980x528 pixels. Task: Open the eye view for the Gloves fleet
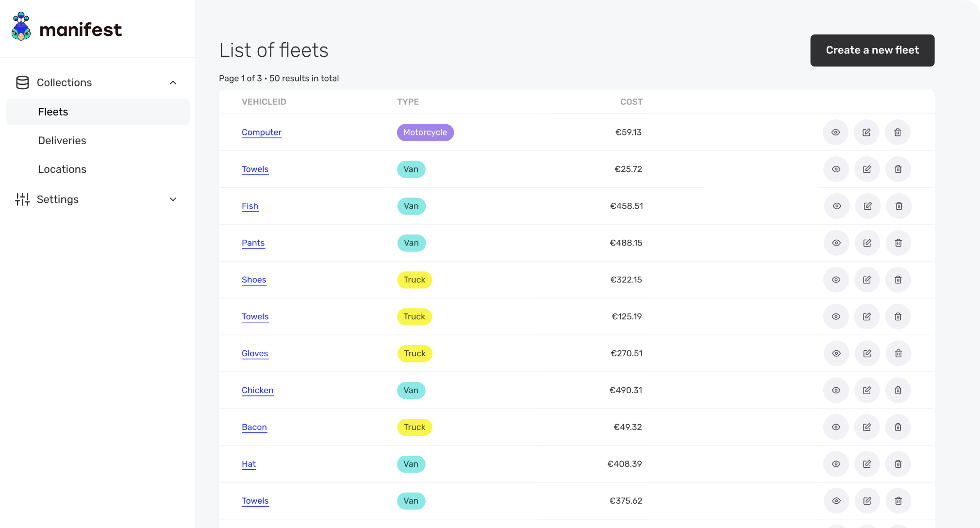click(836, 353)
